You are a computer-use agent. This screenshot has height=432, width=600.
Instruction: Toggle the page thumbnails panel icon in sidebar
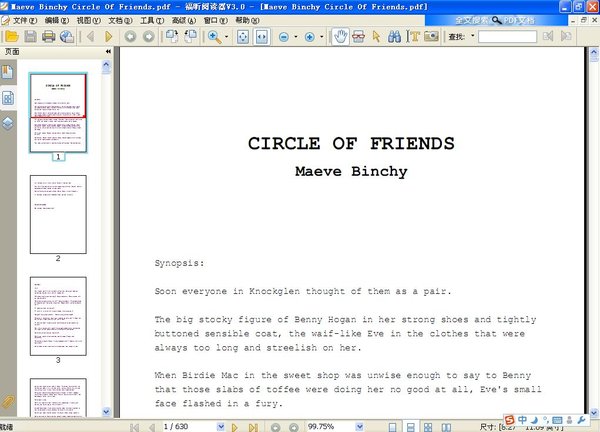8,98
